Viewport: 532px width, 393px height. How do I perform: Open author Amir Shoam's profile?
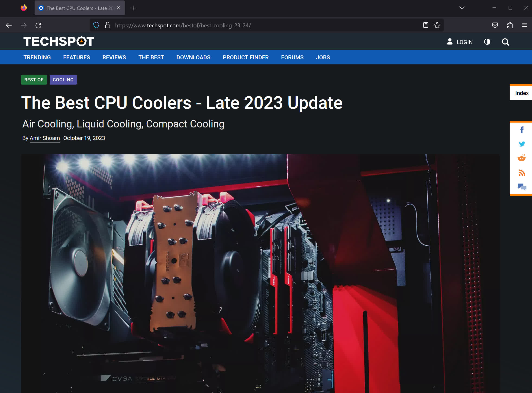[45, 138]
